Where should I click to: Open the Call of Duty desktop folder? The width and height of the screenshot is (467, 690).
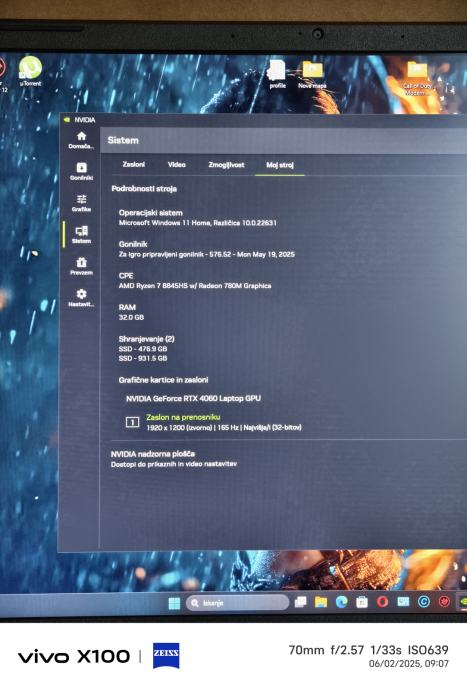coord(417,79)
